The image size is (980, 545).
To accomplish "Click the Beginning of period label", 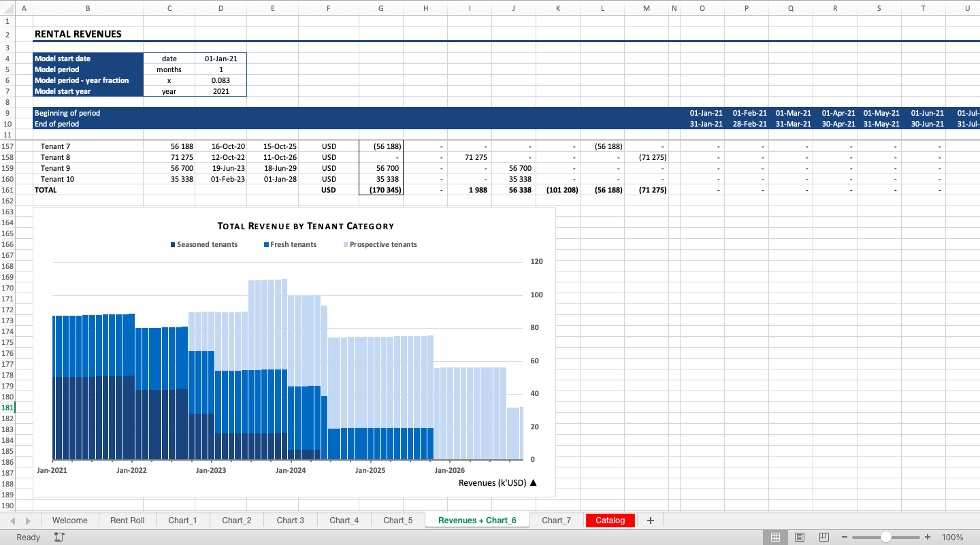I will tap(67, 113).
